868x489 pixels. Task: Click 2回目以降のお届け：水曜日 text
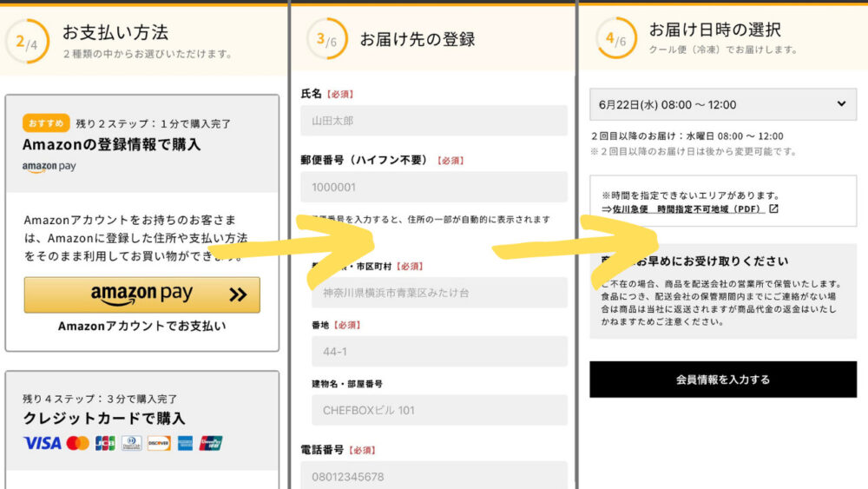point(687,136)
